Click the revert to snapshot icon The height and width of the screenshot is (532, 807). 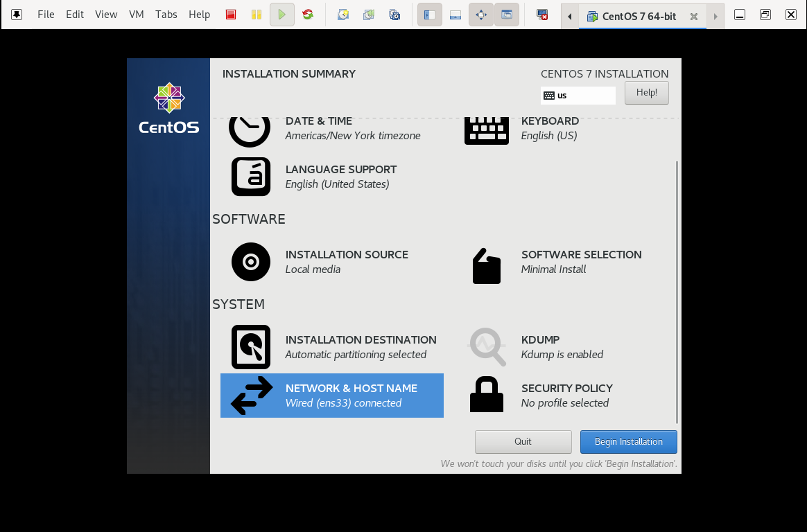pyautogui.click(x=369, y=15)
